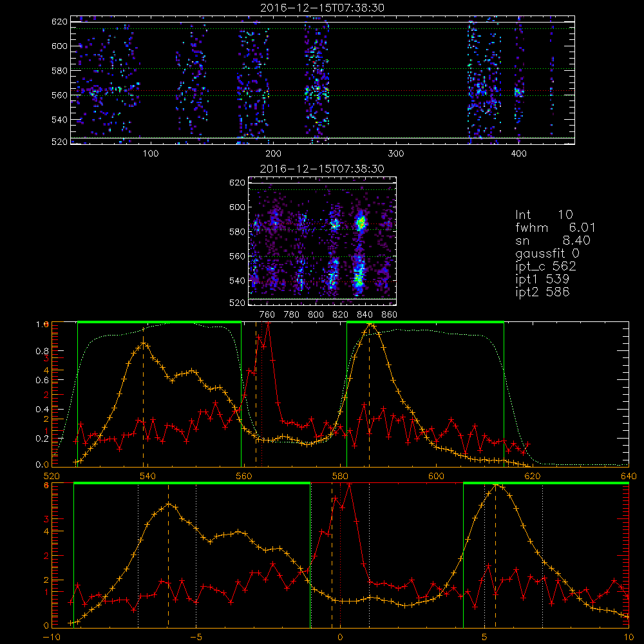Click the orange peak near -6 in bottom plot
The image size is (644, 644).
[x=168, y=504]
